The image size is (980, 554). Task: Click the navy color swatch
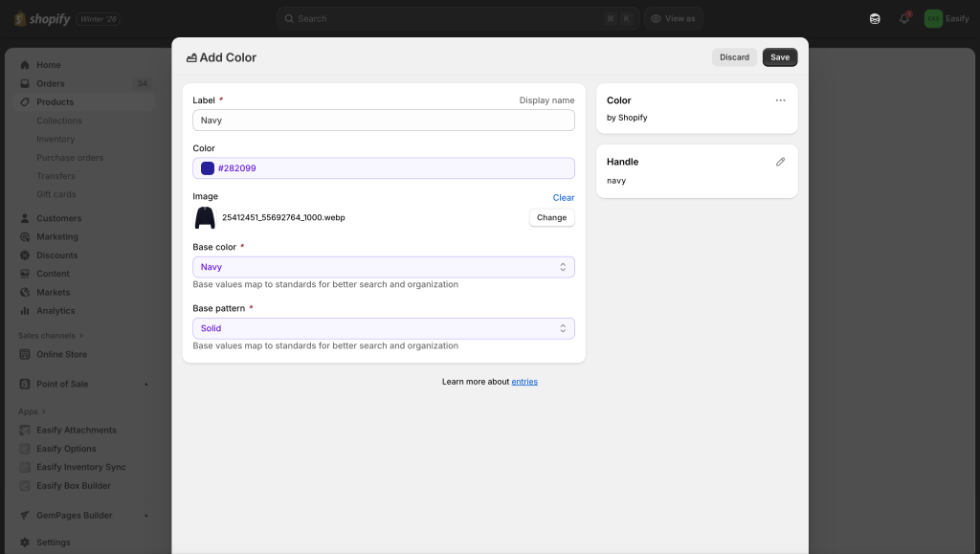208,168
